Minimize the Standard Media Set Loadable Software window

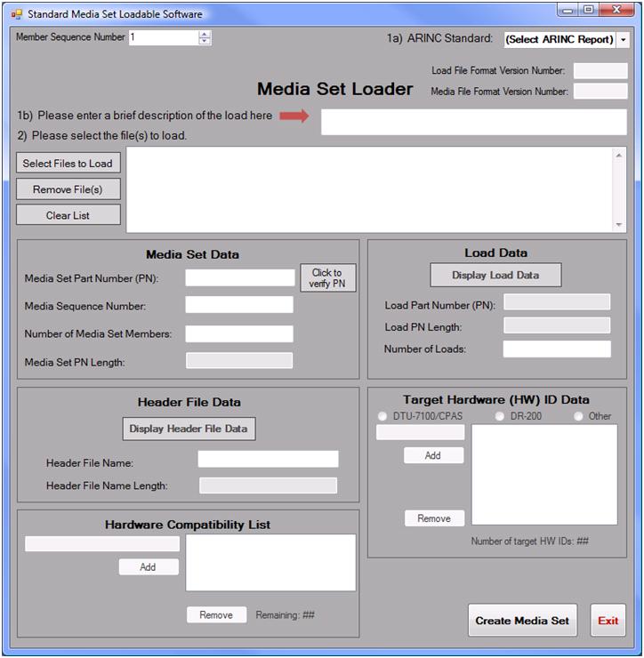pos(568,10)
